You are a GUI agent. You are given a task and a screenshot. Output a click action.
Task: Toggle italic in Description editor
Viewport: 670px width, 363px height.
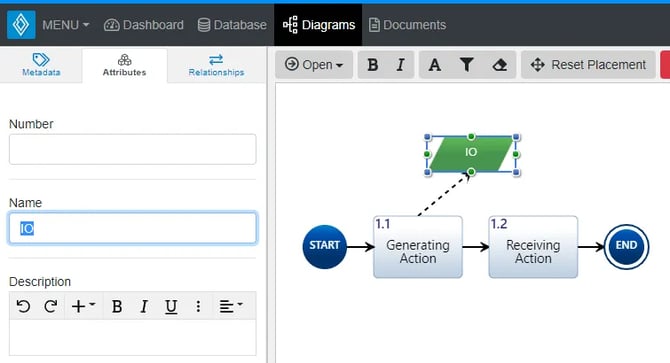(x=144, y=306)
